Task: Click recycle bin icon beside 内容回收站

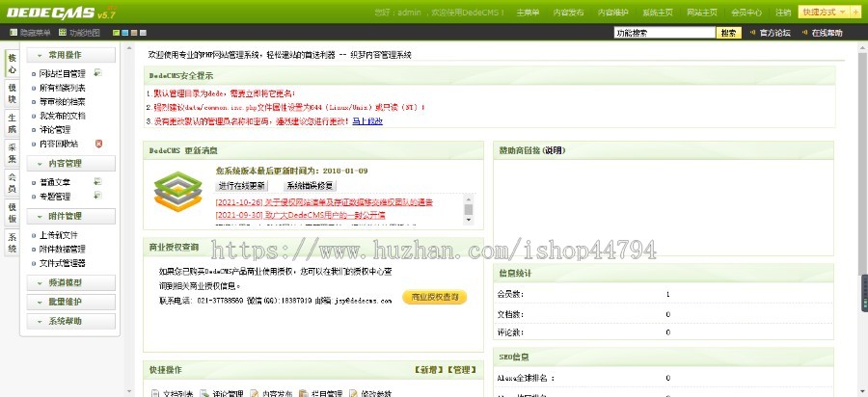Action: click(x=98, y=144)
